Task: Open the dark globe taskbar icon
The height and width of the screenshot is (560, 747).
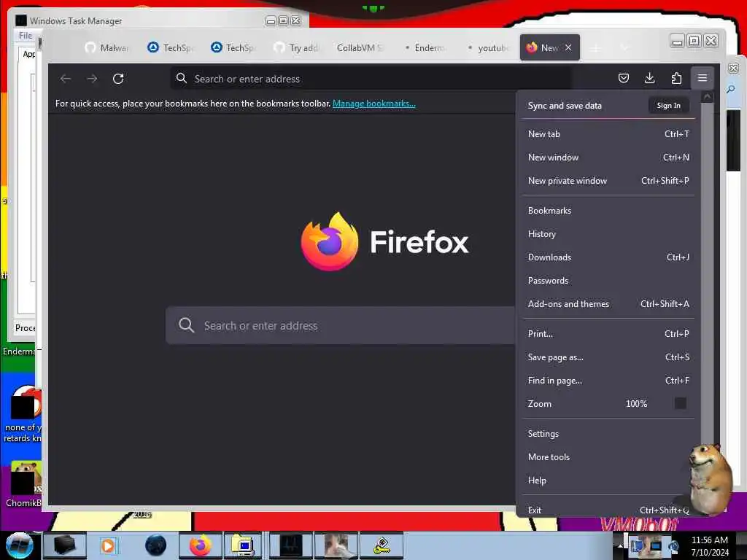Action: pos(155,545)
